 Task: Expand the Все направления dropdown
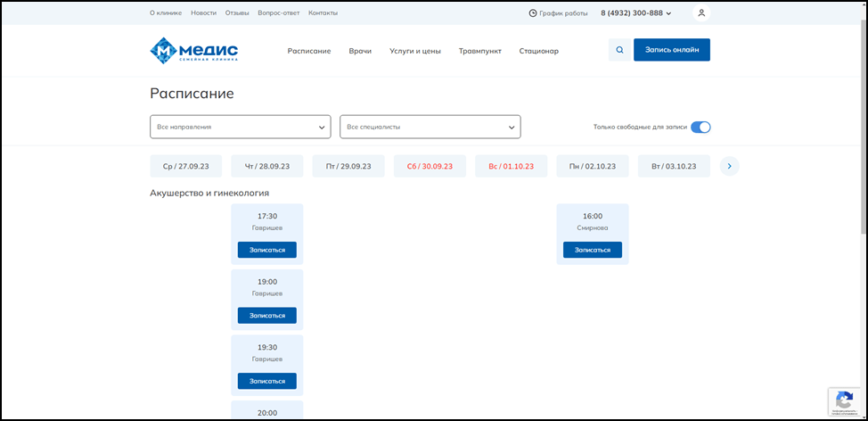240,127
